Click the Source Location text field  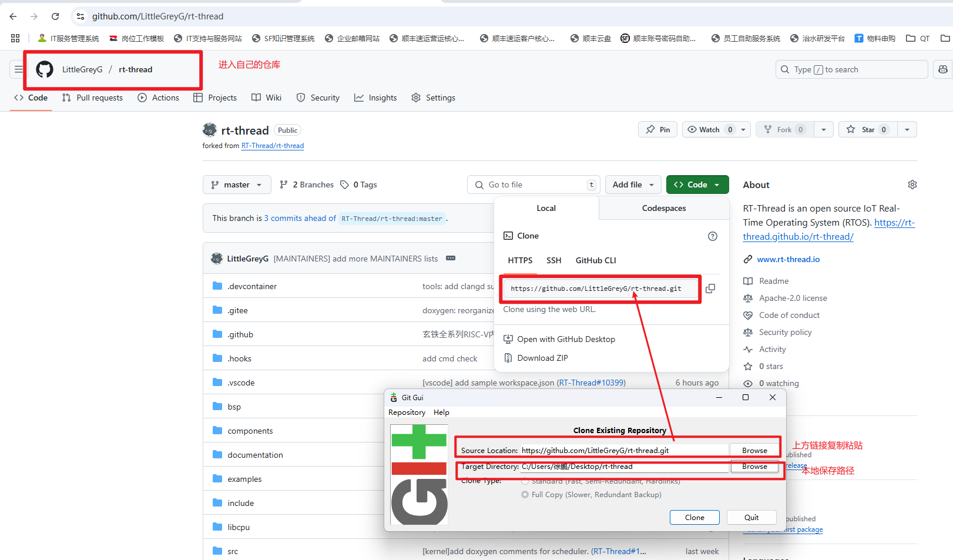(625, 451)
